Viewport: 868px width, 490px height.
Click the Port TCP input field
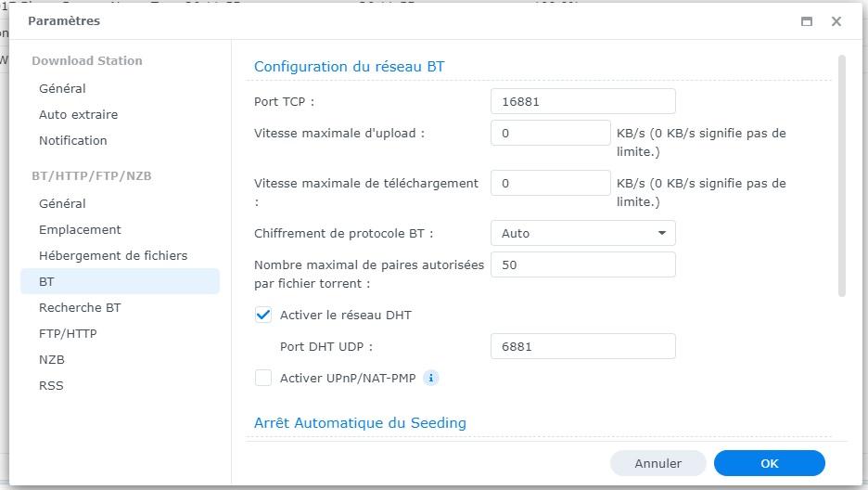point(582,101)
